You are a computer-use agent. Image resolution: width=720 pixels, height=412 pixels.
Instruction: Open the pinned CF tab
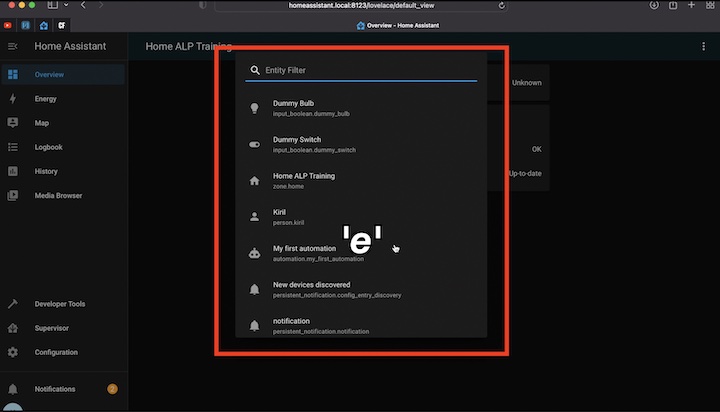[x=62, y=25]
